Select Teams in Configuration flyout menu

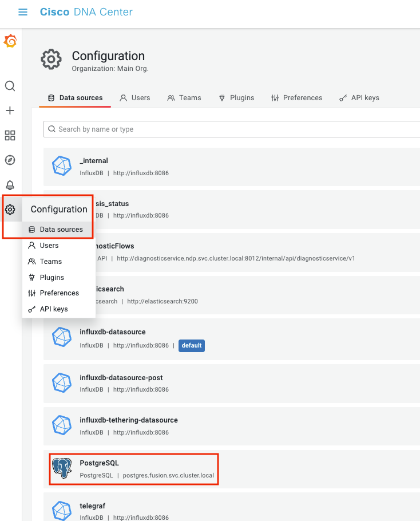(x=59, y=262)
